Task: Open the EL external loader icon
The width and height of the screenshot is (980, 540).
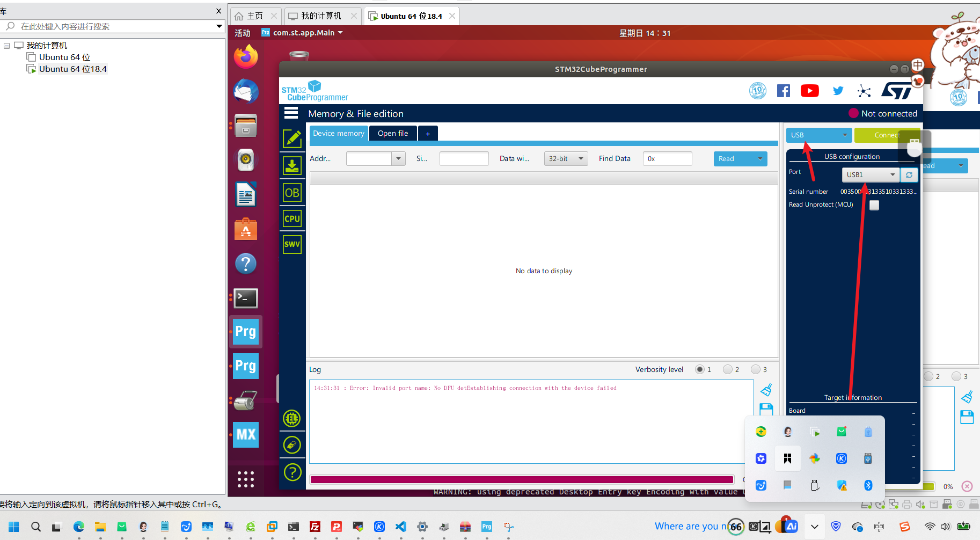Action: pos(292,419)
